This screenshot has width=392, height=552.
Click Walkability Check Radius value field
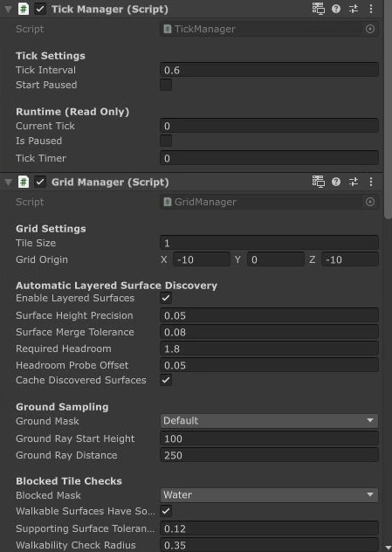pyautogui.click(x=269, y=545)
